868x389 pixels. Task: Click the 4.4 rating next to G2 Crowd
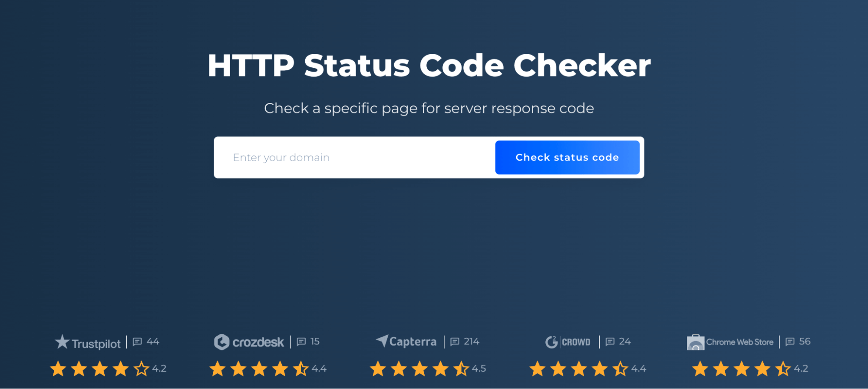coord(637,368)
